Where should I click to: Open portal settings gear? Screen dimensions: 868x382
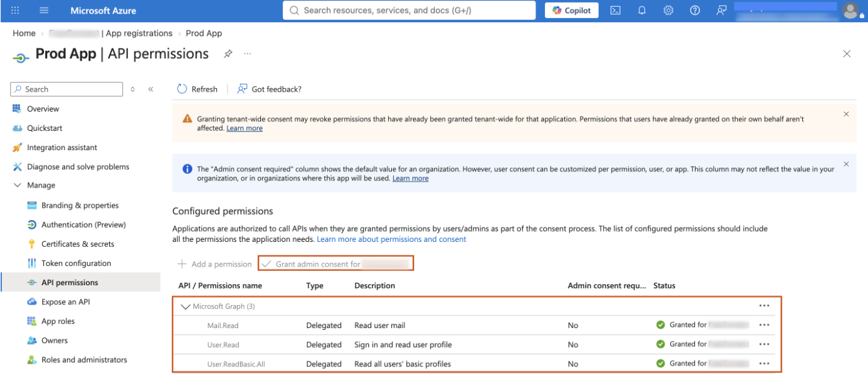click(668, 11)
